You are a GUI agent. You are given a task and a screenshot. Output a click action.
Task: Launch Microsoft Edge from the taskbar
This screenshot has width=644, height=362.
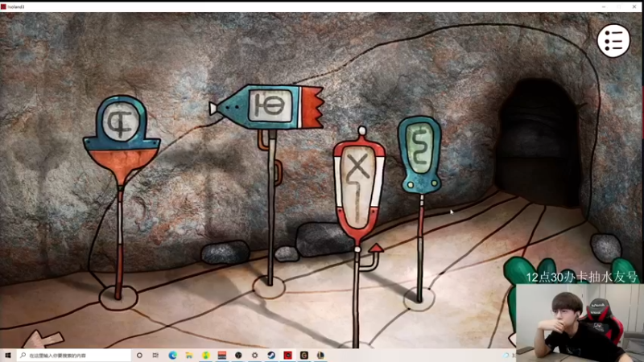coord(172,355)
